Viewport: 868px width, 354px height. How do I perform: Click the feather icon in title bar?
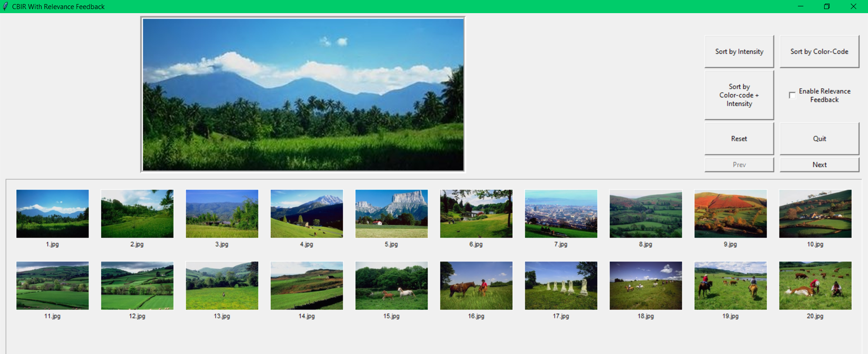[5, 6]
